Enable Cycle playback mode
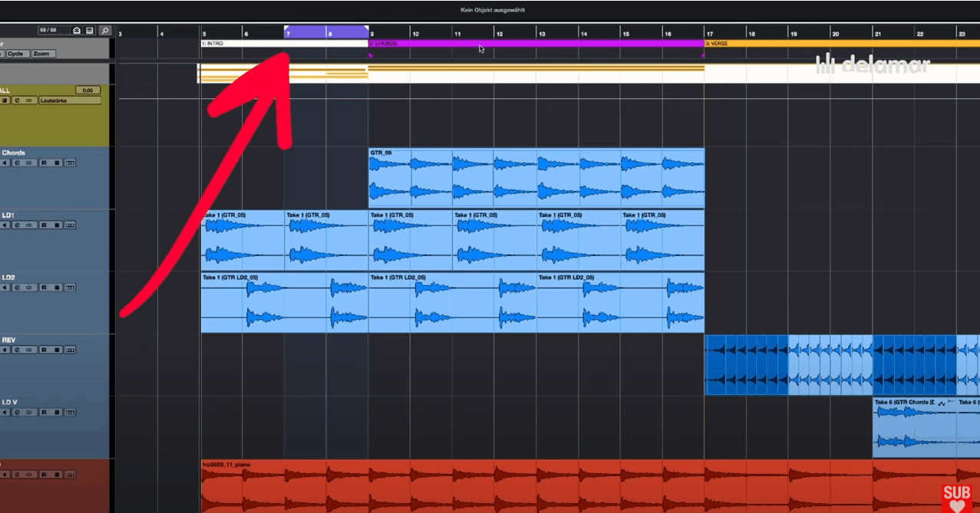The width and height of the screenshot is (980, 513). click(19, 53)
